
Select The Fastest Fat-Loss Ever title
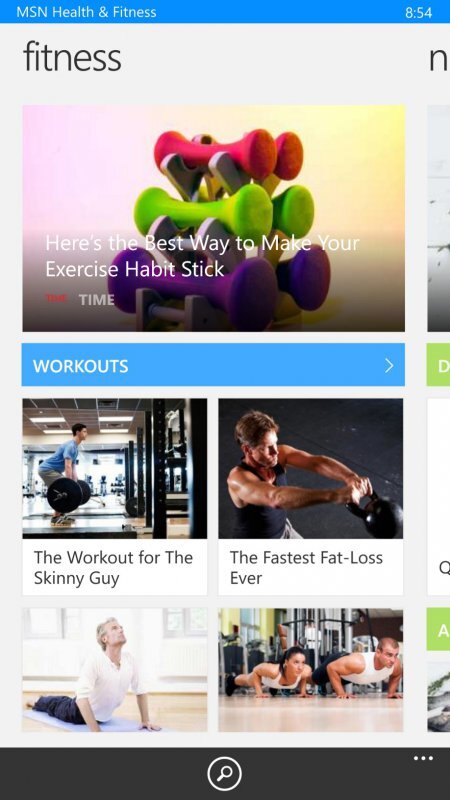click(x=306, y=567)
